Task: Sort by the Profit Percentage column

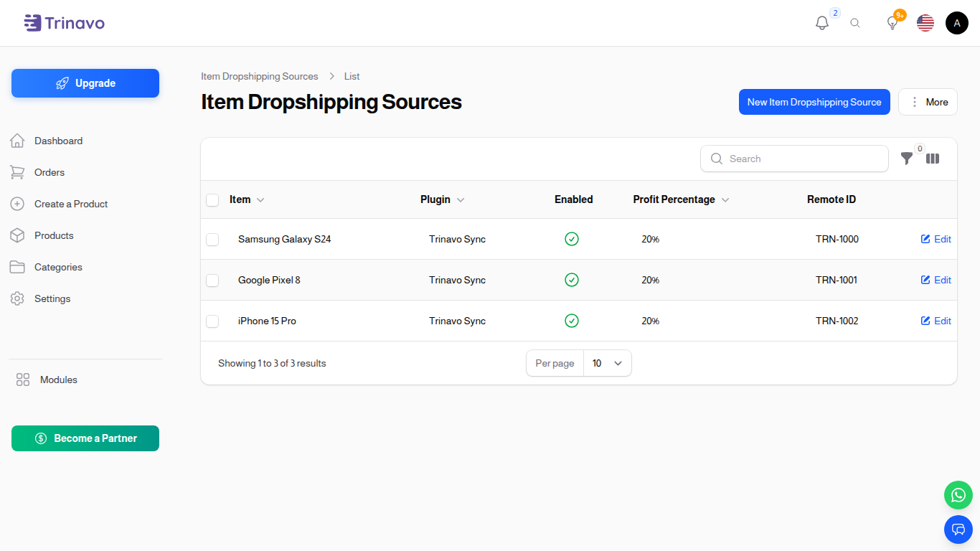Action: 681,199
